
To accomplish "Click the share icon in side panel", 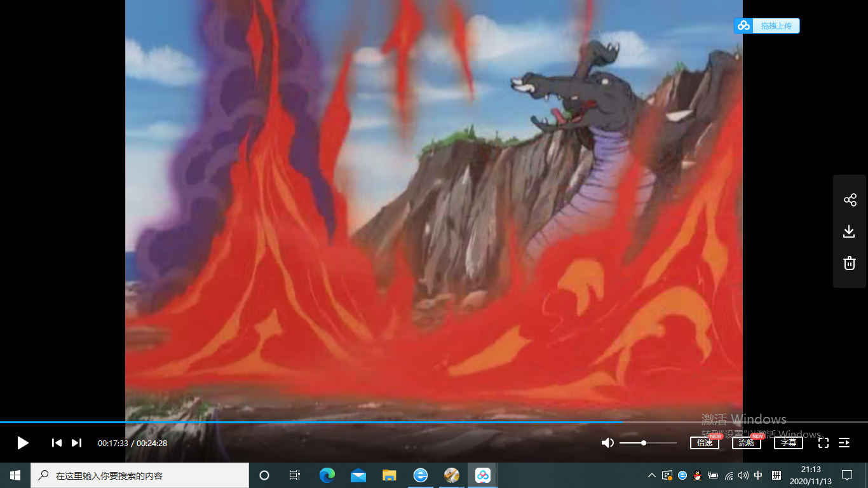I will 850,200.
